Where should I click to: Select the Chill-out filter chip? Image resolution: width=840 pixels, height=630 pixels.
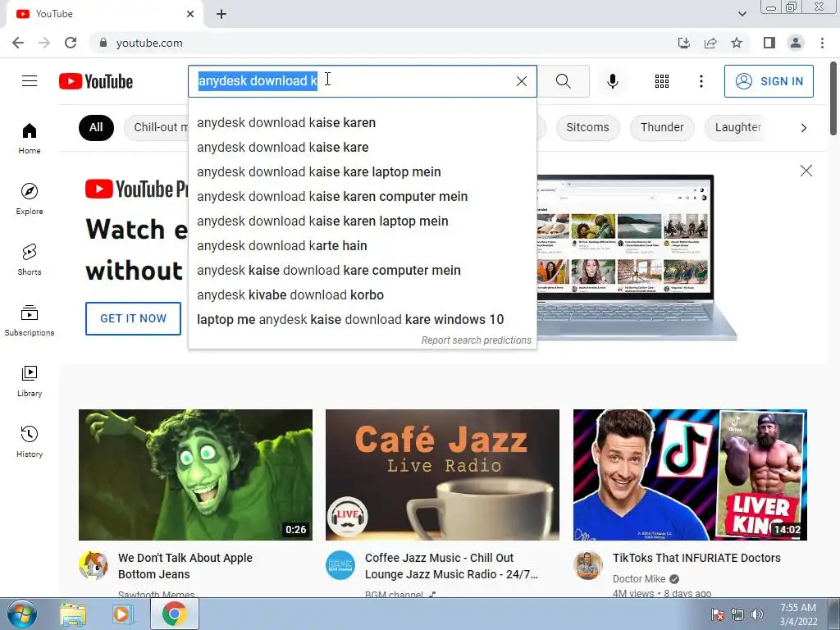[x=157, y=127]
